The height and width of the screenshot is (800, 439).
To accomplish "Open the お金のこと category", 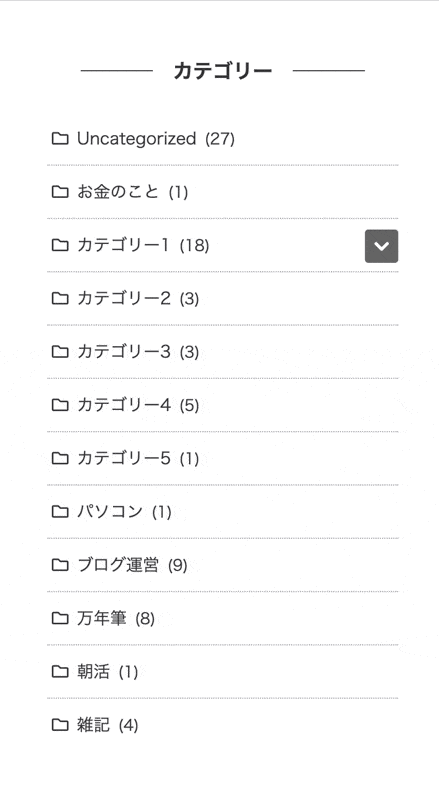I will (x=133, y=192).
